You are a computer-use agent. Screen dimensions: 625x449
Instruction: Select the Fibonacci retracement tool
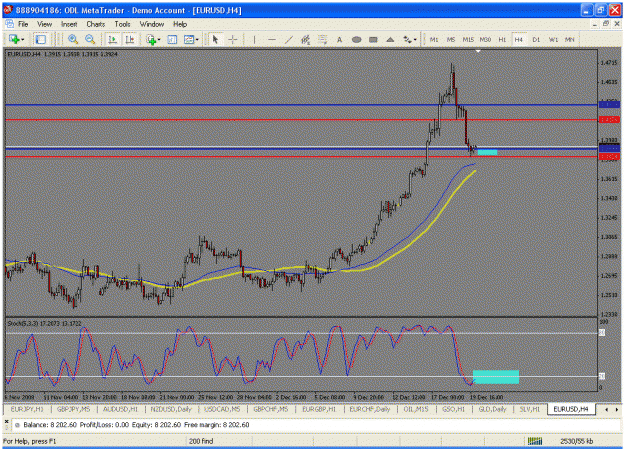tap(322, 39)
